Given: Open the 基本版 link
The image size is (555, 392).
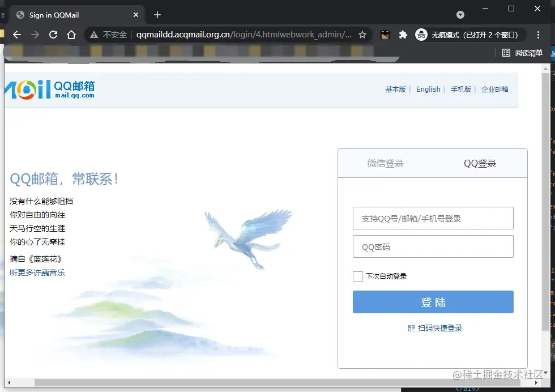Looking at the screenshot, I should [395, 90].
